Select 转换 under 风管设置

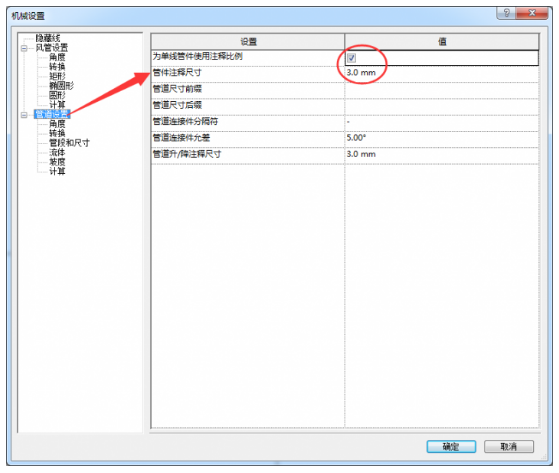tap(57, 67)
